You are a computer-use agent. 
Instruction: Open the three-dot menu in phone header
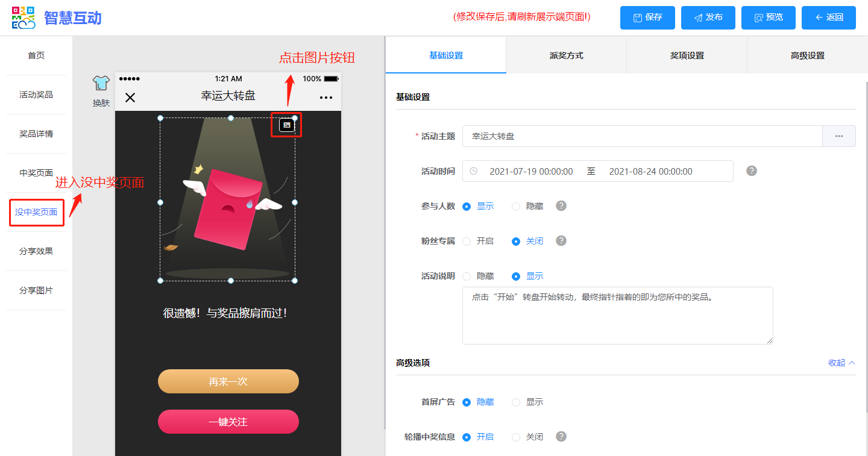coord(326,98)
